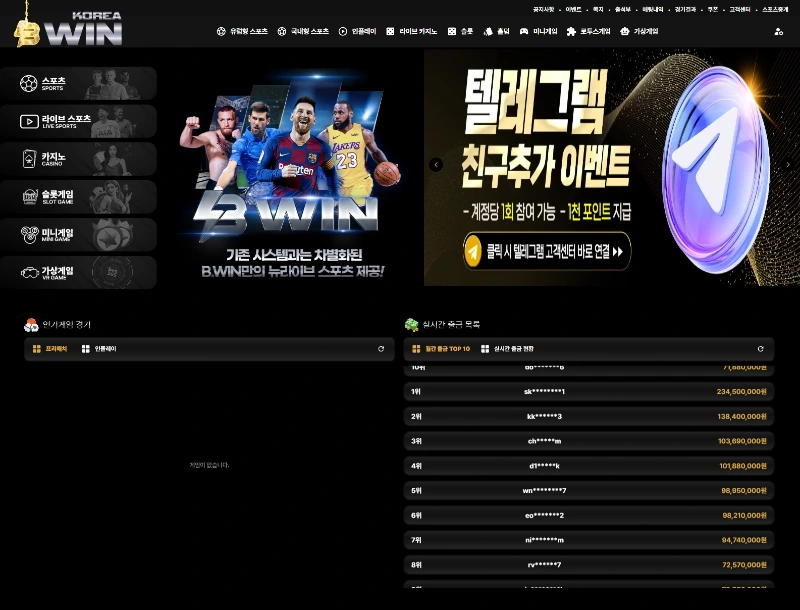
Task: Click the puzzle piece icon beside 로투스게임
Action: pyautogui.click(x=571, y=32)
